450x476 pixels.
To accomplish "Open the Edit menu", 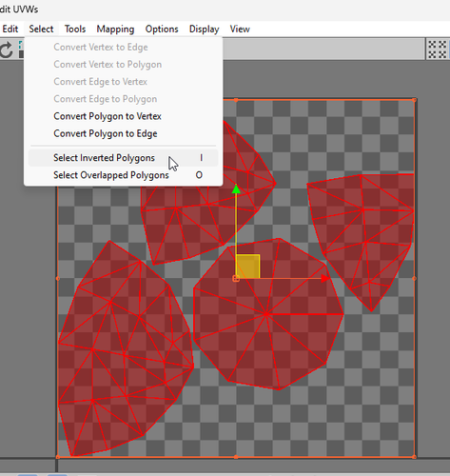I will tap(10, 29).
